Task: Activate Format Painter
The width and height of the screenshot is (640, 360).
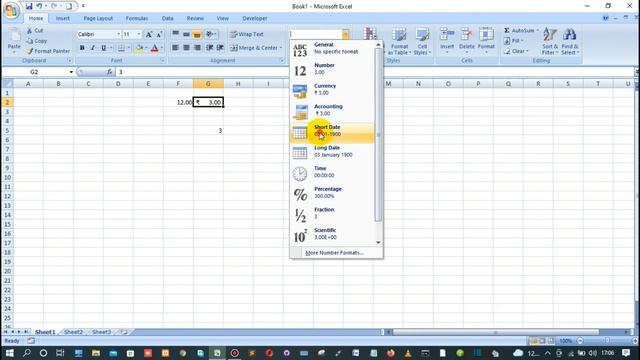Action: click(48, 51)
